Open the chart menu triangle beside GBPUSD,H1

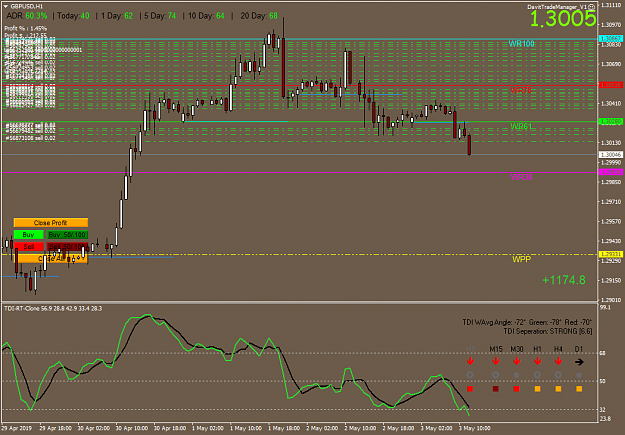[6, 6]
